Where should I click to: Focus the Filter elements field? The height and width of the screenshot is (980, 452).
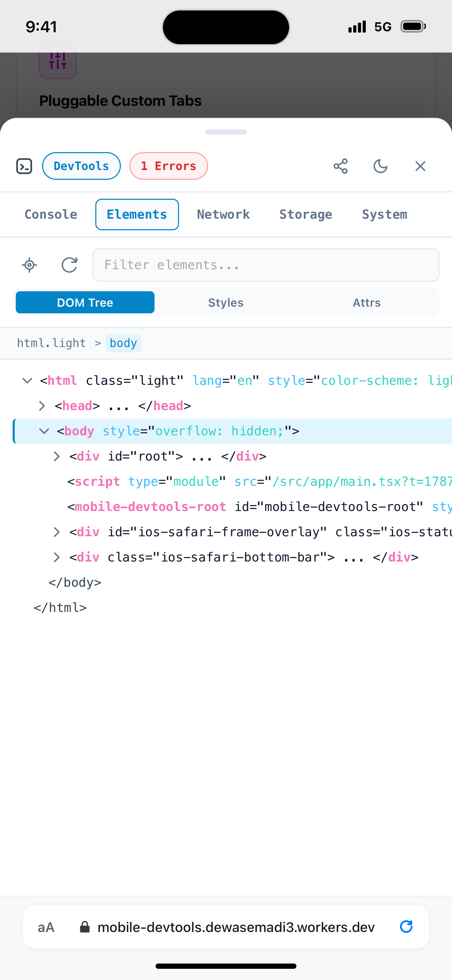[x=266, y=265]
